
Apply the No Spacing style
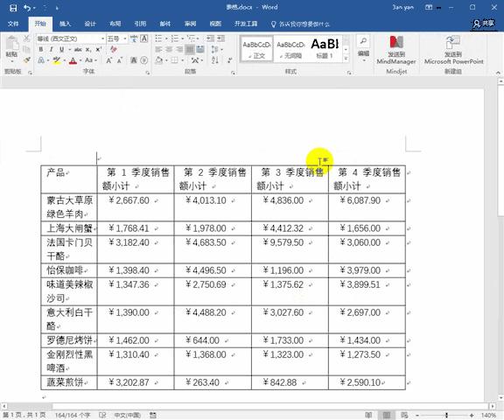tap(290, 49)
